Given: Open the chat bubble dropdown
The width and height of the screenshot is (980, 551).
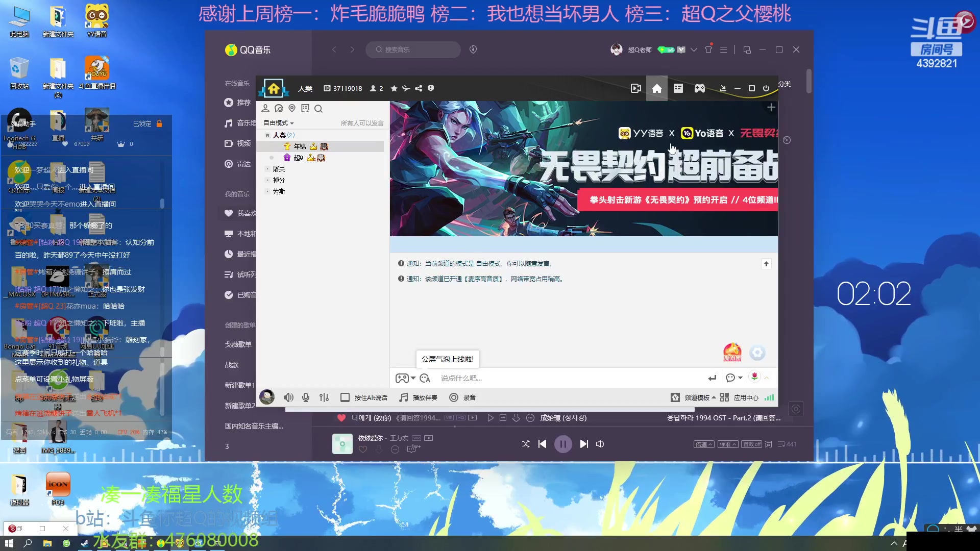Looking at the screenshot, I should (734, 378).
